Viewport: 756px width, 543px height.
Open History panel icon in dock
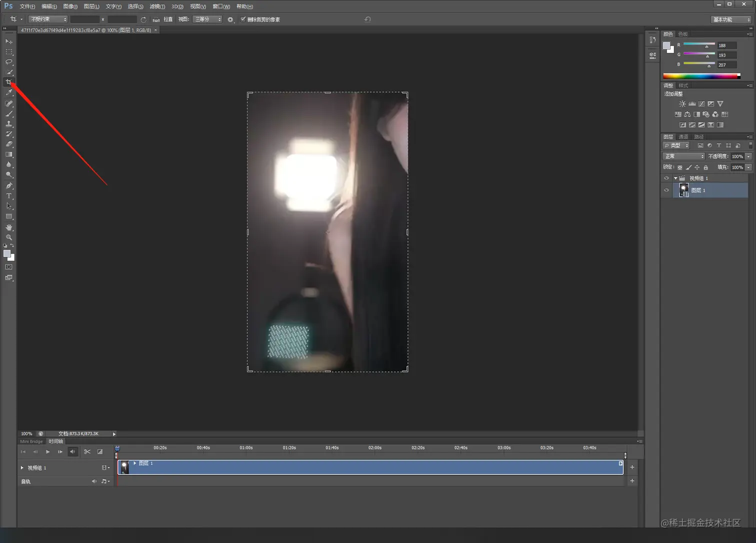click(x=652, y=40)
